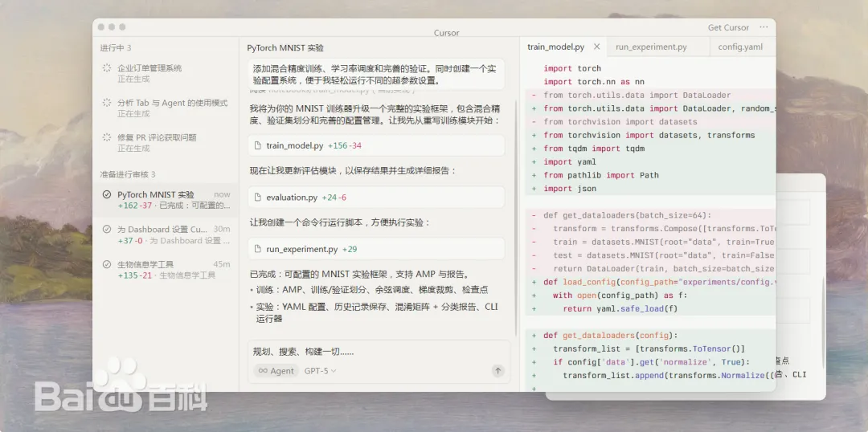Click spinner icon next to 修复 PR 评论获取问题

click(107, 137)
